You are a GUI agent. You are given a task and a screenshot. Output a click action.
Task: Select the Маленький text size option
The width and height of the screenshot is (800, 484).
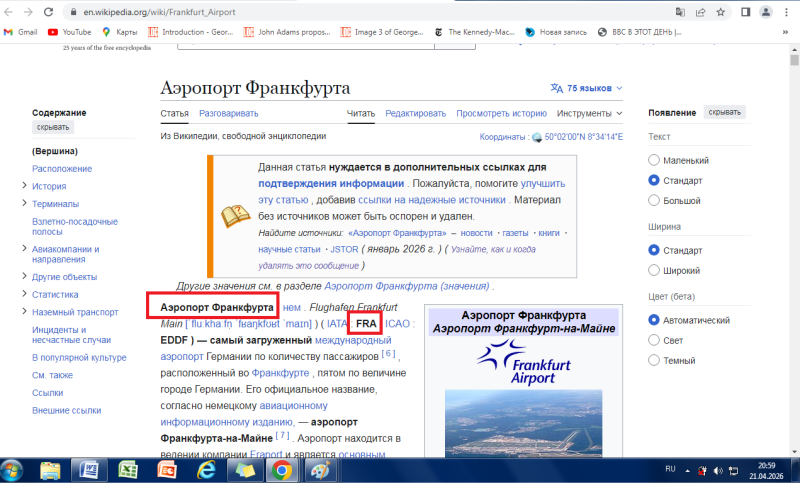(x=654, y=160)
